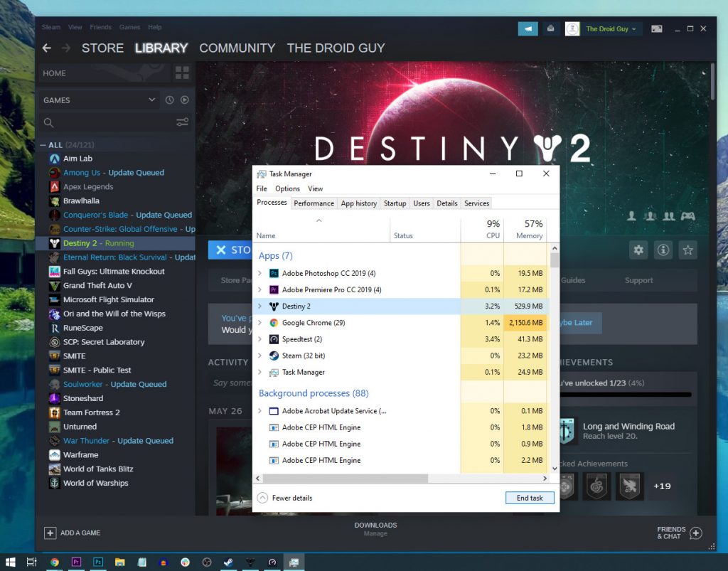
Task: Collapse the ALL games category
Action: pyautogui.click(x=43, y=145)
